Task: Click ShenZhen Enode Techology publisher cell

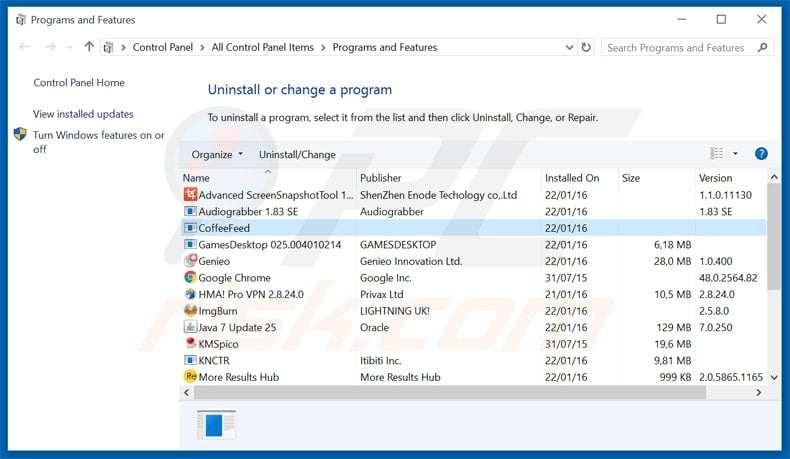Action: 438,195
